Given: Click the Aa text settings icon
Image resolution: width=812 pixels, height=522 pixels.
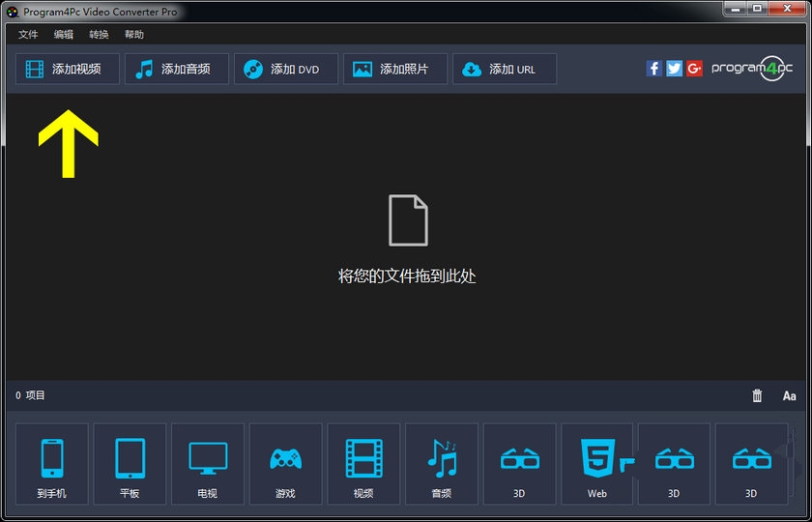Looking at the screenshot, I should pyautogui.click(x=789, y=396).
